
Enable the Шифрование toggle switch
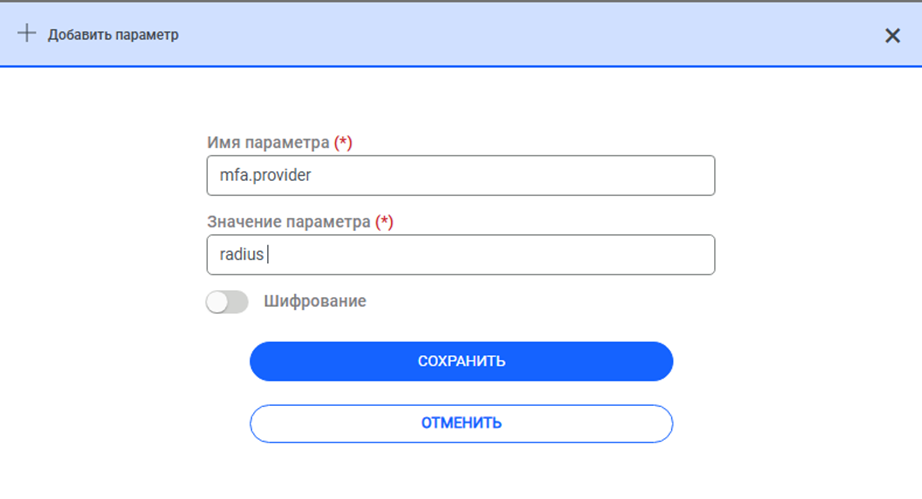[227, 302]
